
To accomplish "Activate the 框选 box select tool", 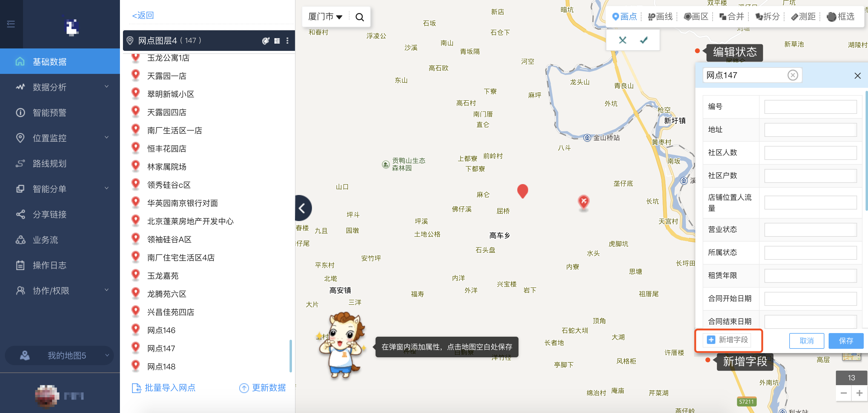I will (x=840, y=17).
